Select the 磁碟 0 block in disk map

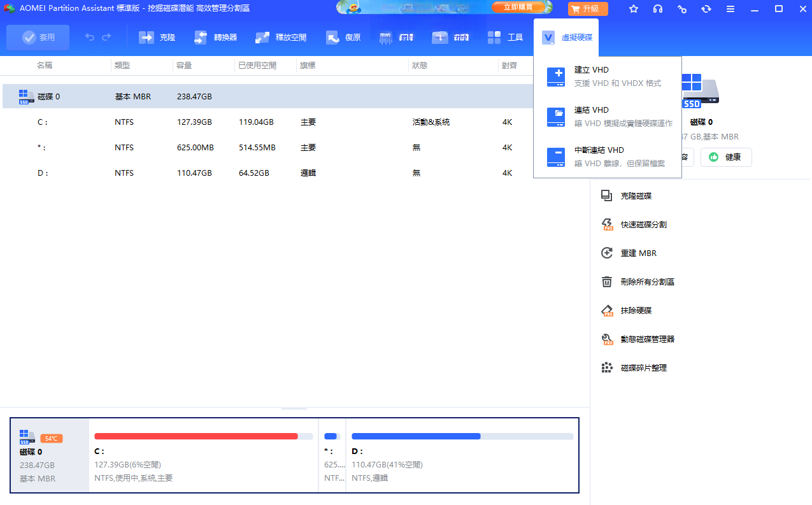tap(50, 455)
